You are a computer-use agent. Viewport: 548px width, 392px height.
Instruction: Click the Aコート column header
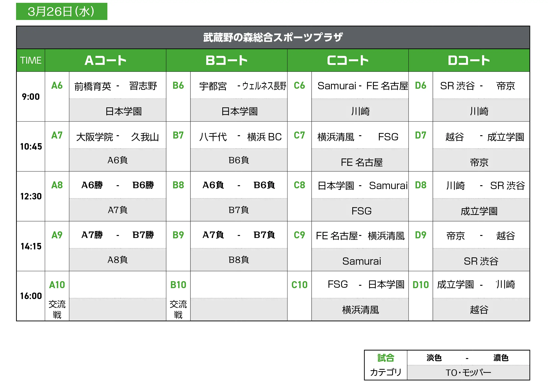click(x=106, y=60)
